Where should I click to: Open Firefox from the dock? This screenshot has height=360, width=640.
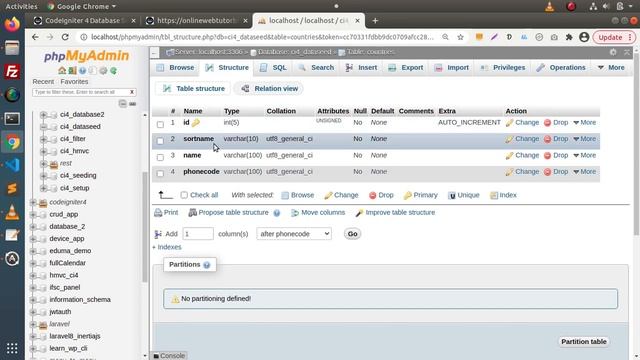(x=12, y=24)
